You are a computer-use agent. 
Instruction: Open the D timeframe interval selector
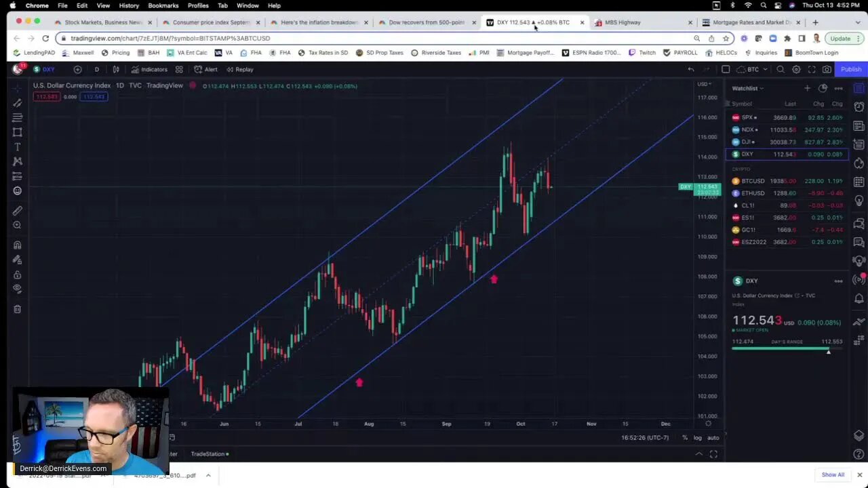[96, 69]
